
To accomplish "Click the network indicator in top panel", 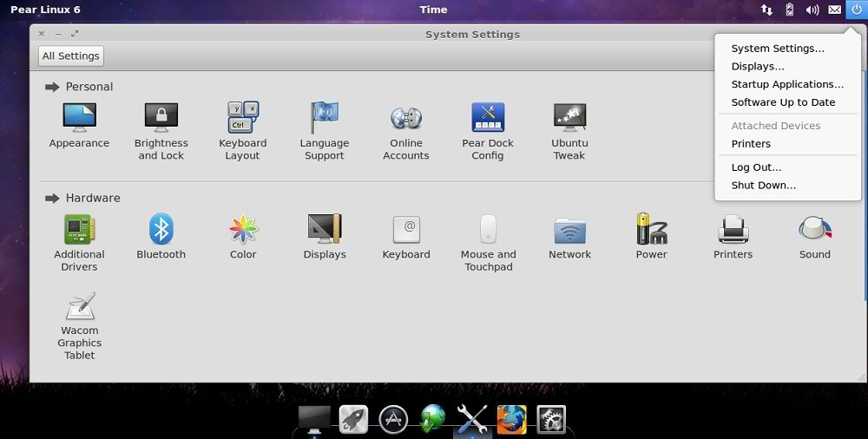I will (x=766, y=10).
